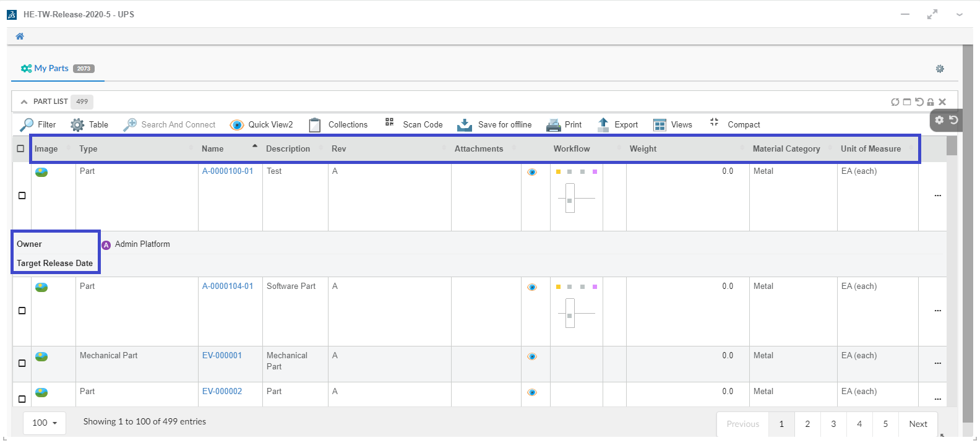Toggle select-all checkbox in table header
980x443 pixels.
20,148
